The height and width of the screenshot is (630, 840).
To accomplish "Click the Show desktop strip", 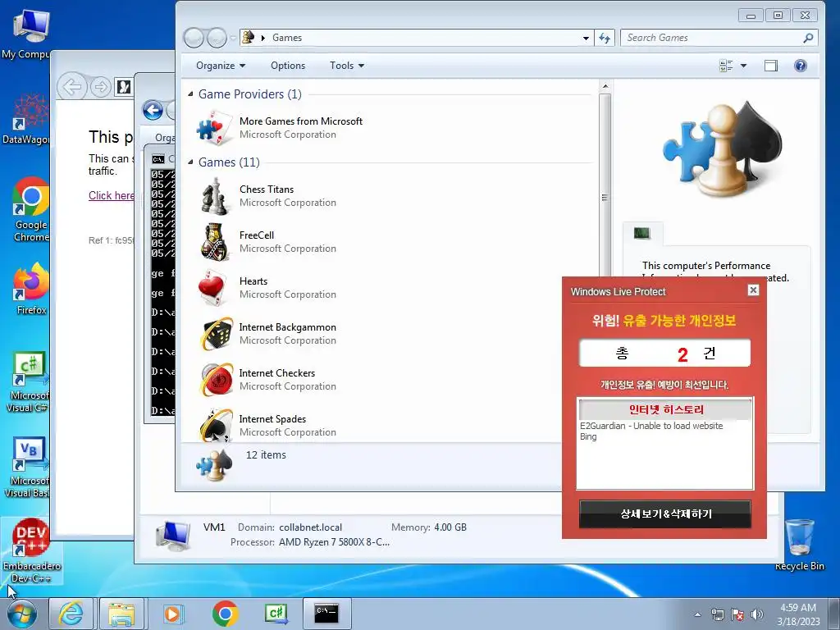I will tap(834, 614).
